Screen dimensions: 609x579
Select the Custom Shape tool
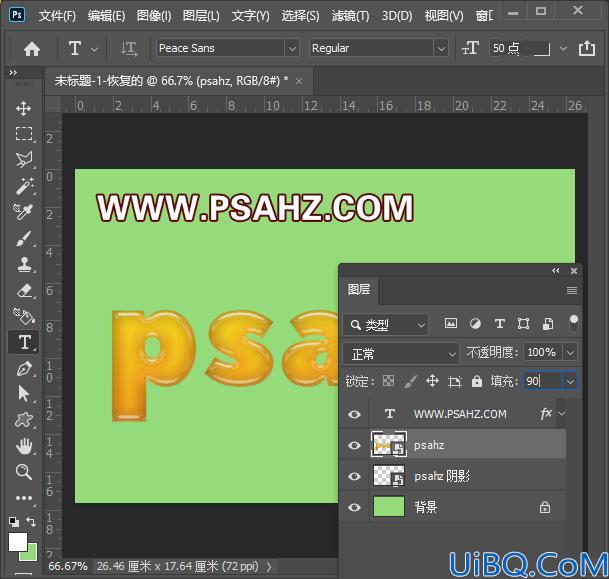(x=24, y=420)
